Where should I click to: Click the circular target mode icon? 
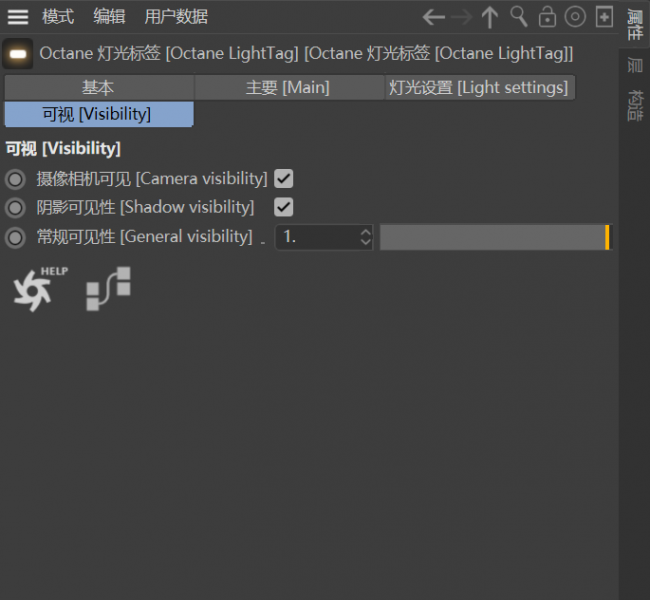(575, 17)
